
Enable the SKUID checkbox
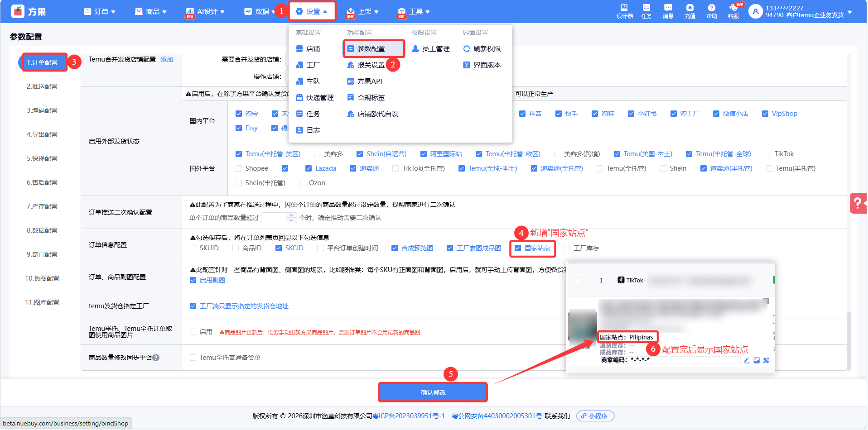pos(193,248)
